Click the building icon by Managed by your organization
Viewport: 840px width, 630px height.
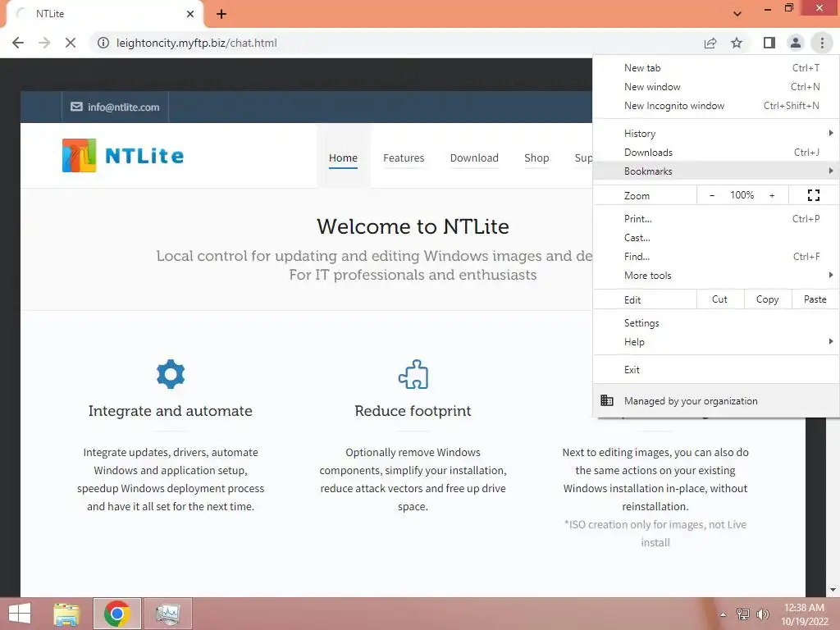click(x=606, y=400)
